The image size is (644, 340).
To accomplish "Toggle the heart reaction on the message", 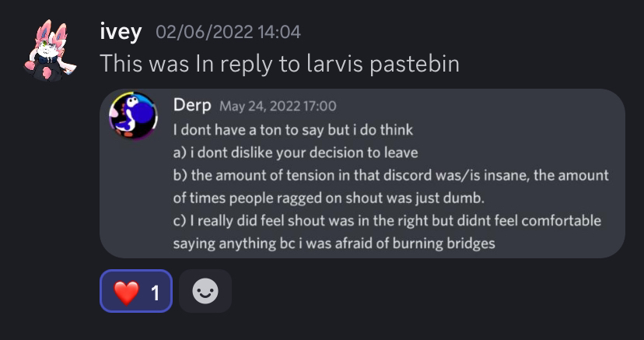I will coord(136,291).
